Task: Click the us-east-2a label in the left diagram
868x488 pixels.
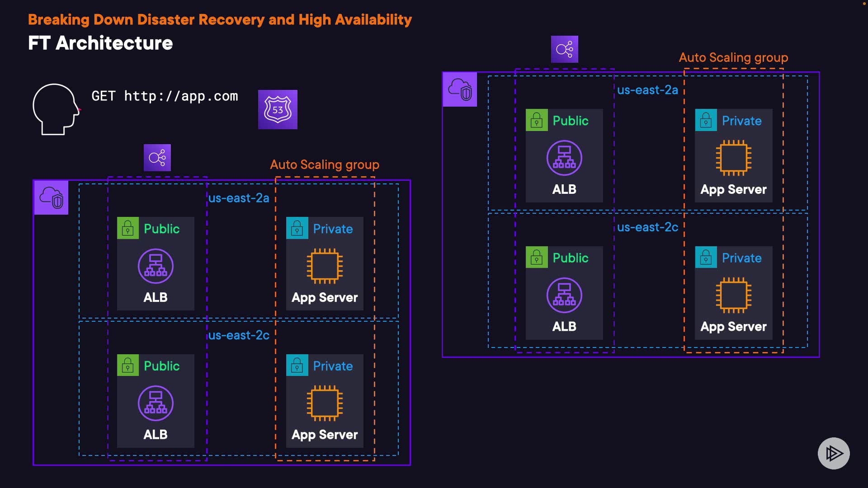Action: pyautogui.click(x=239, y=198)
